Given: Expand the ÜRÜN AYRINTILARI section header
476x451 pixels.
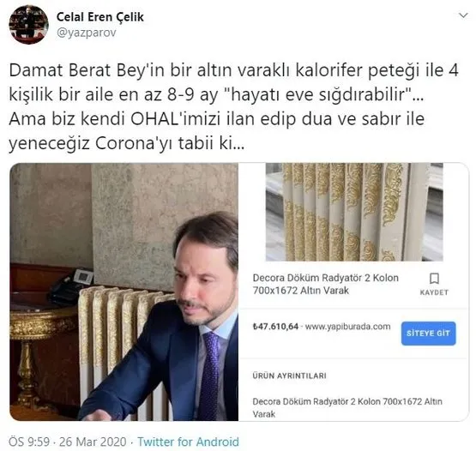Looking at the screenshot, I should pos(289,376).
